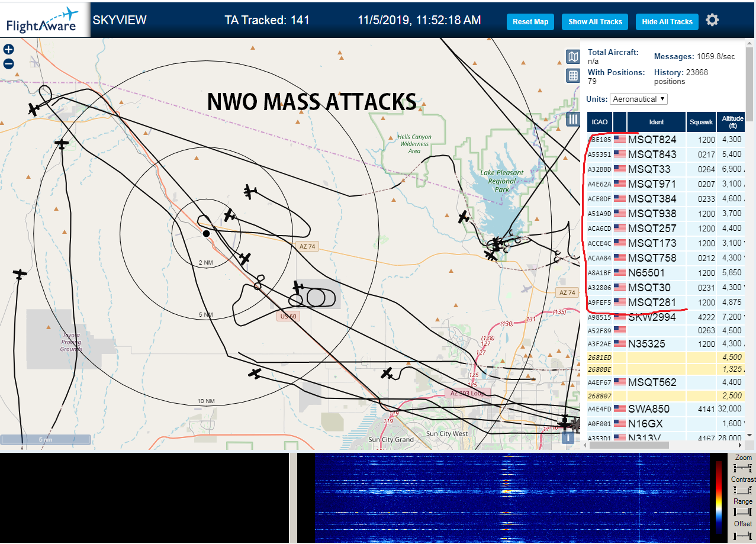
Task: Click ICAO code 2681ED in yellow row
Action: (599, 358)
